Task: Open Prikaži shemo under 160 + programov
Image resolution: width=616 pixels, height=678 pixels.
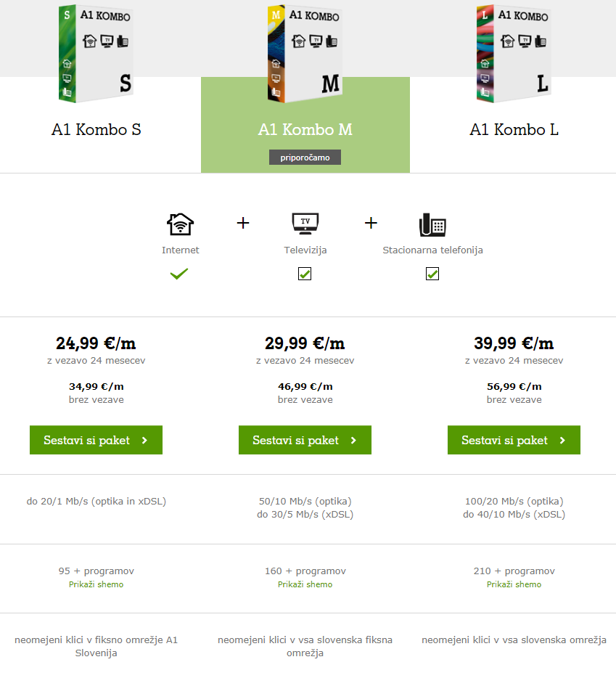Action: coord(305,584)
